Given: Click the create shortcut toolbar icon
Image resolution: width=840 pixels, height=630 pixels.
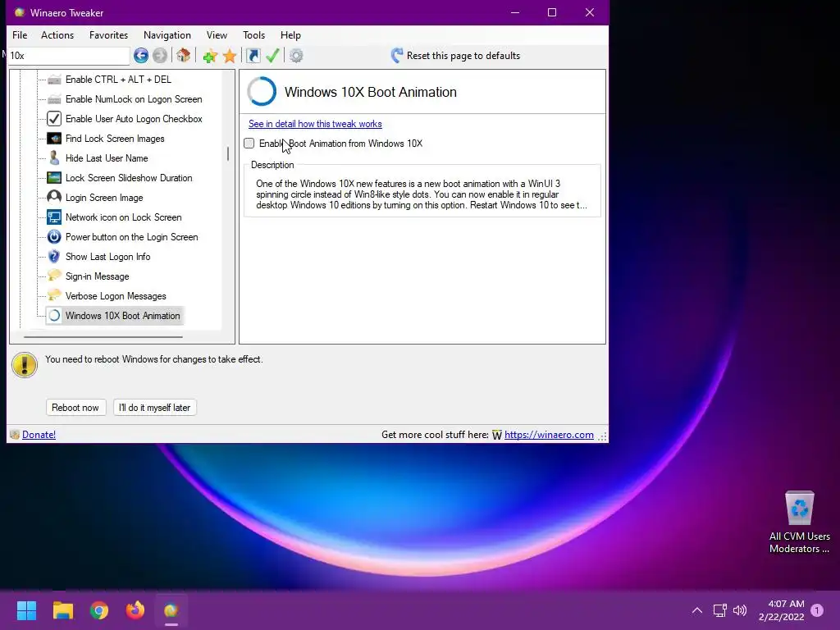Looking at the screenshot, I should [x=253, y=55].
